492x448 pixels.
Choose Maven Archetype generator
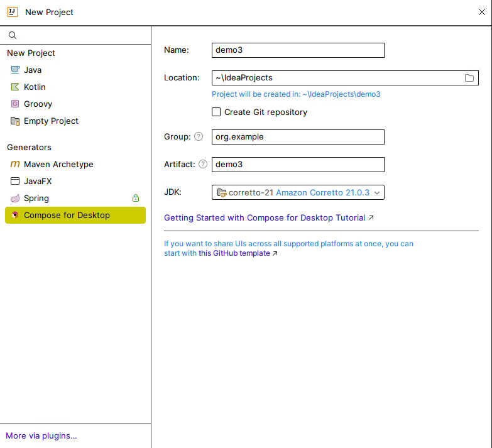pyautogui.click(x=75, y=164)
